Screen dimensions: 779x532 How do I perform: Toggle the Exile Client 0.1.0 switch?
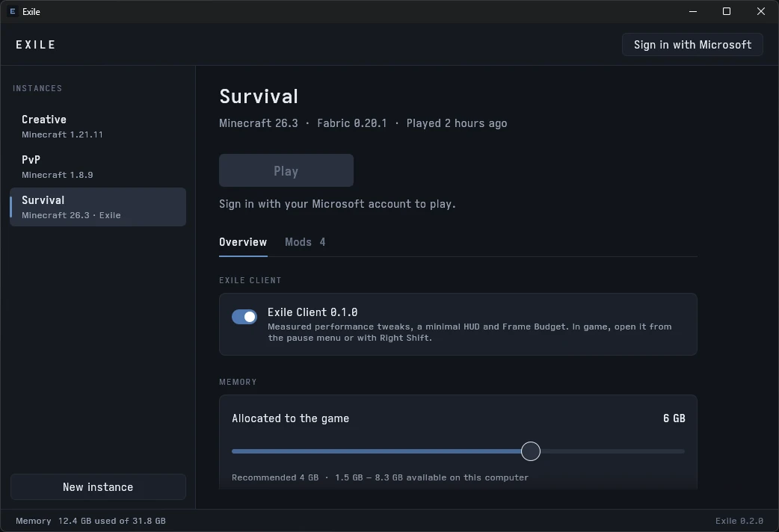[244, 316]
